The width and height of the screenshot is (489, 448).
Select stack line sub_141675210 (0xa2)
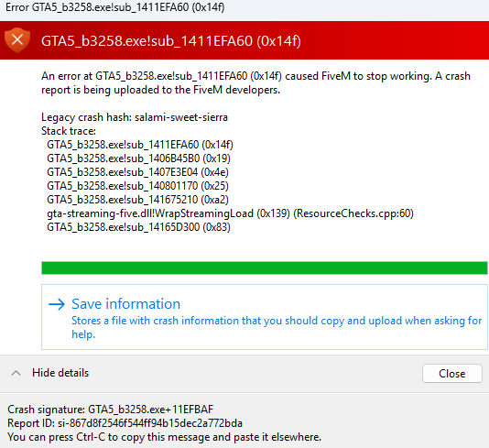click(137, 200)
